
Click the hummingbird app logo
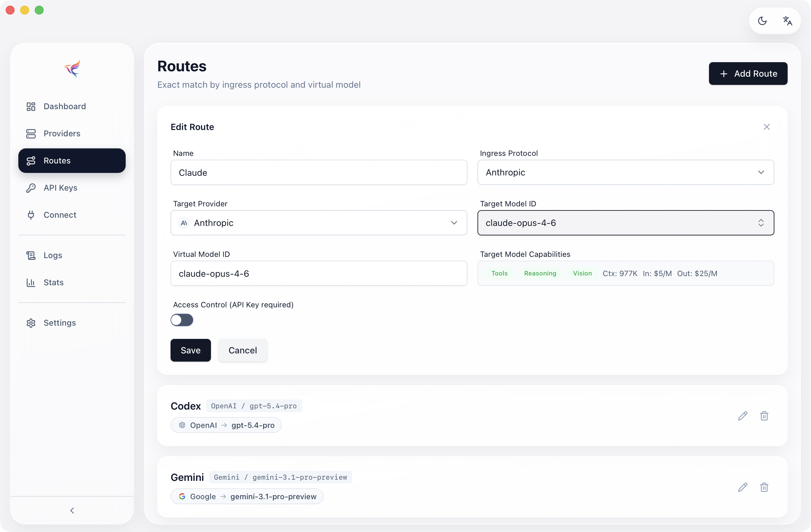(x=72, y=68)
